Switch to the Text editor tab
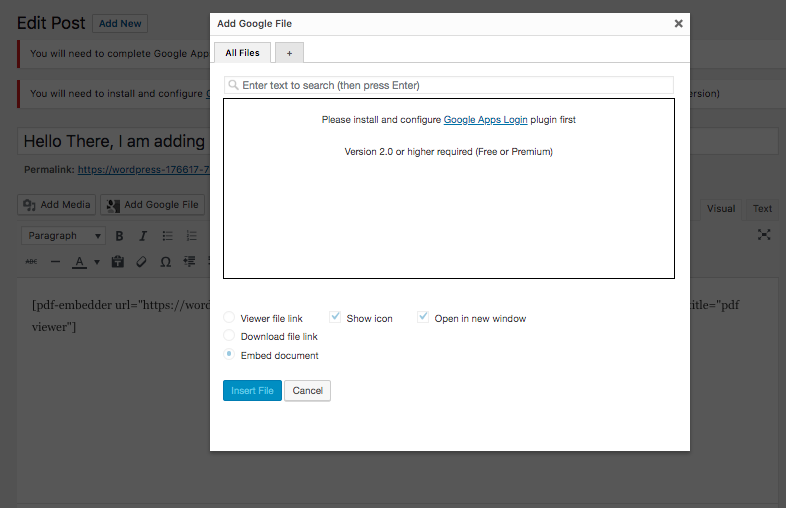 coord(762,209)
